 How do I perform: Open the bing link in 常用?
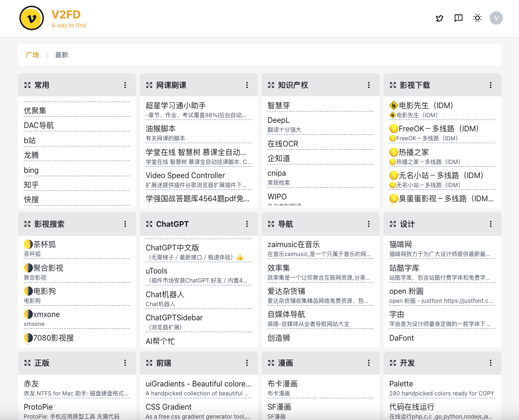point(31,170)
